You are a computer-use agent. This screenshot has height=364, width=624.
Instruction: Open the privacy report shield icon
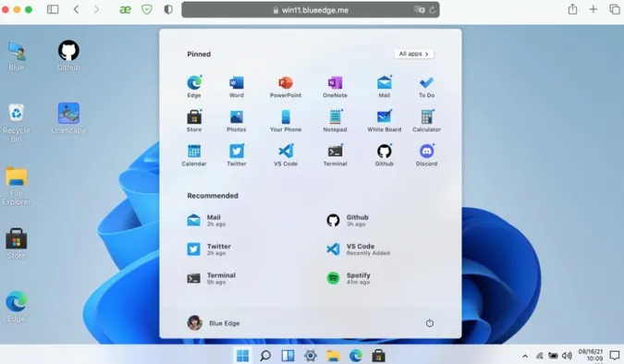pos(168,9)
